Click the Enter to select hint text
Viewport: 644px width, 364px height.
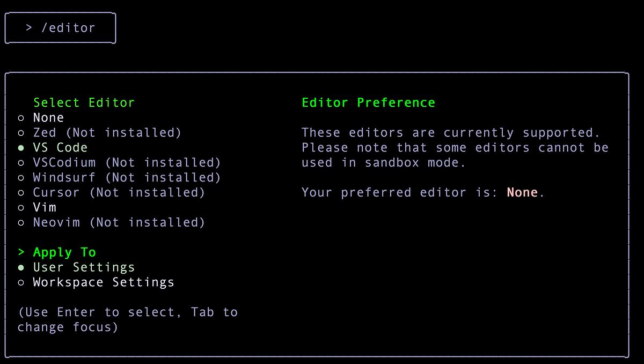127,312
